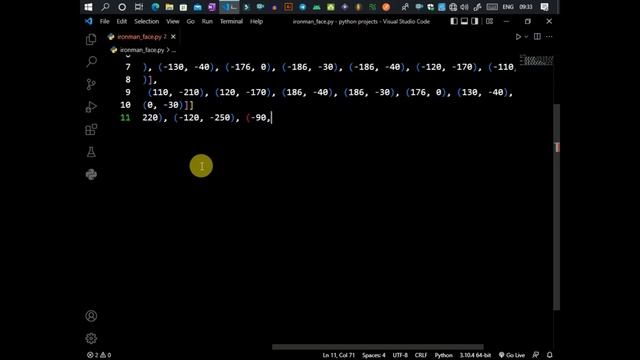Open the notifications bell
Image resolution: width=640 pixels, height=360 pixels.
tap(550, 355)
